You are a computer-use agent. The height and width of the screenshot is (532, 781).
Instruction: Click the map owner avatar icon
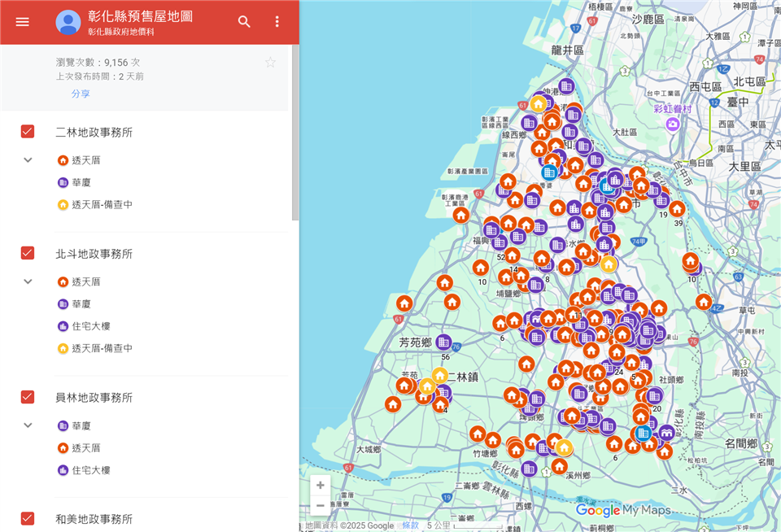point(68,22)
